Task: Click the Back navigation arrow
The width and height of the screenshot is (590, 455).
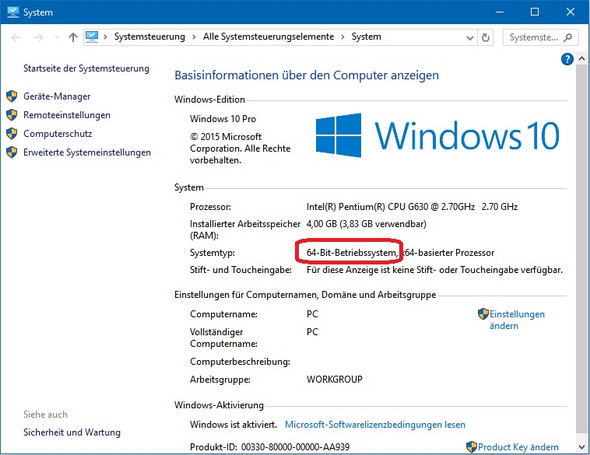Action: click(15, 37)
